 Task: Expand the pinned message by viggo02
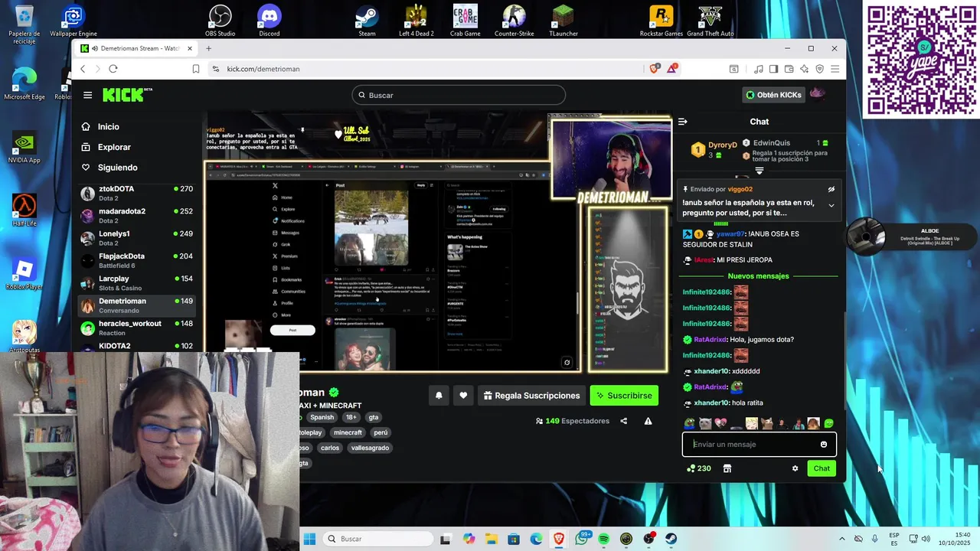pyautogui.click(x=831, y=205)
